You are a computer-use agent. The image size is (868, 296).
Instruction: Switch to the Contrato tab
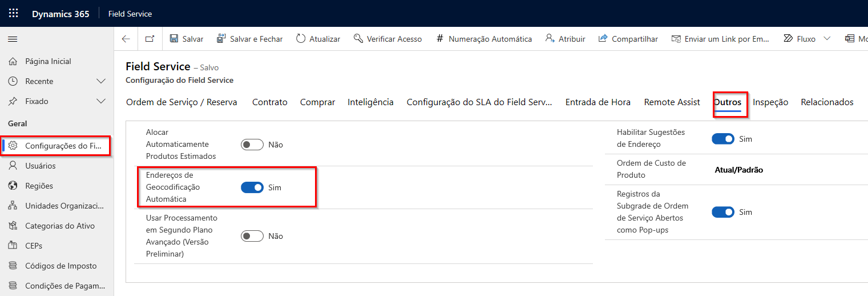tap(270, 102)
